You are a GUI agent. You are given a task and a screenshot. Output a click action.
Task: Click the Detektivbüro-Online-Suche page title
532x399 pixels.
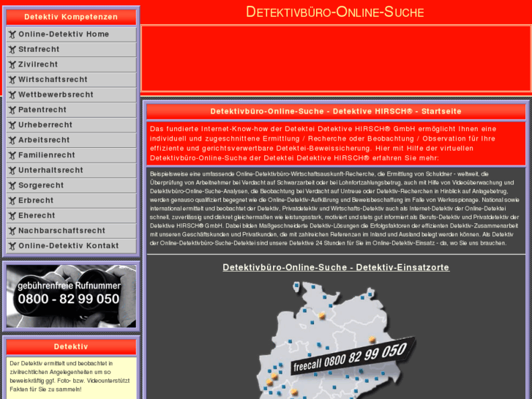335,12
